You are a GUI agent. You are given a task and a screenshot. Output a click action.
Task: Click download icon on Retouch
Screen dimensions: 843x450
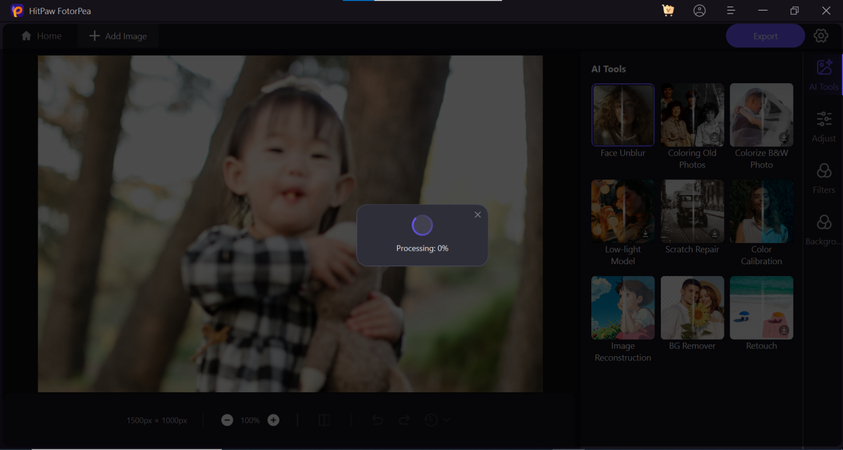(784, 330)
